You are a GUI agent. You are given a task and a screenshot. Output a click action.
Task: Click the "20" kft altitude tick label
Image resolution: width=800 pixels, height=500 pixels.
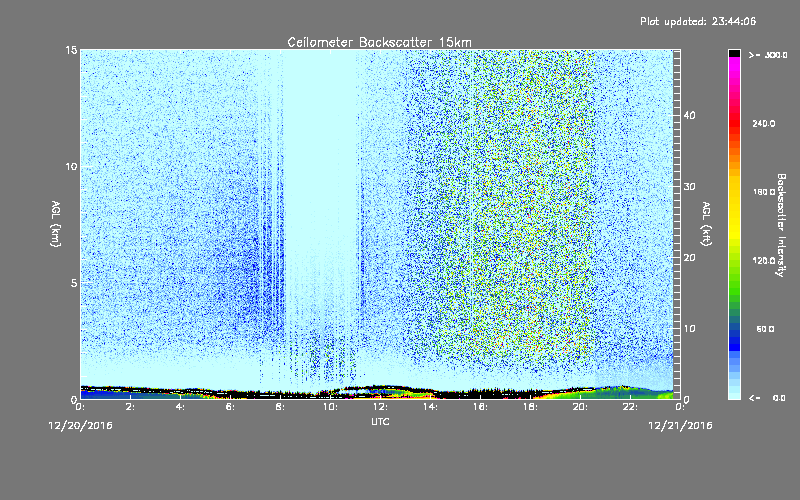(x=689, y=258)
